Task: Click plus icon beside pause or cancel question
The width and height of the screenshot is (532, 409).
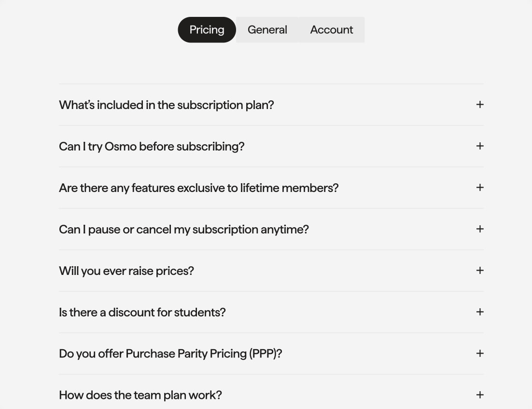Action: (480, 229)
